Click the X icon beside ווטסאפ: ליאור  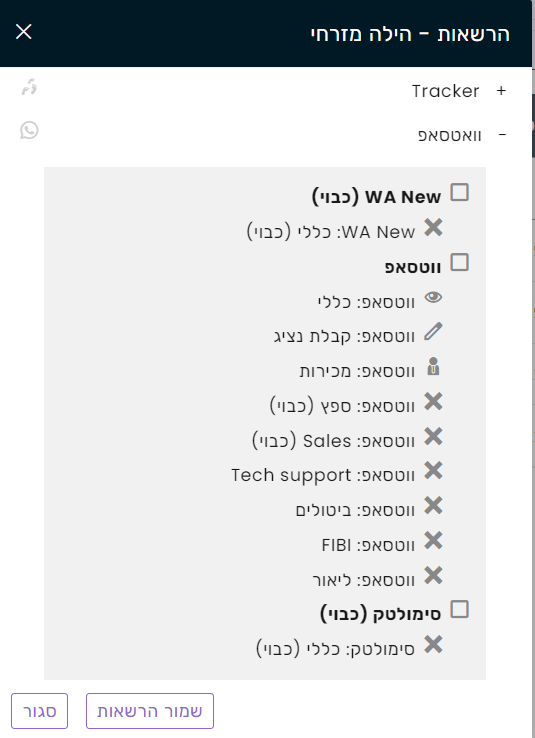(x=433, y=575)
